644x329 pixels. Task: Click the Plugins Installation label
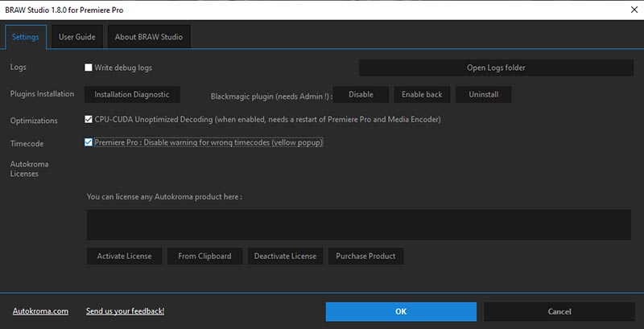43,94
